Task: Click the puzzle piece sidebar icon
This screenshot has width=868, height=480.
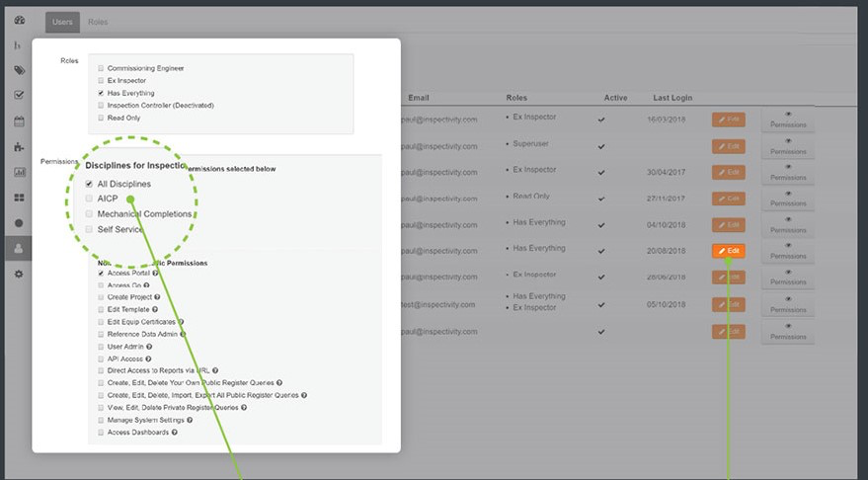Action: (20, 147)
